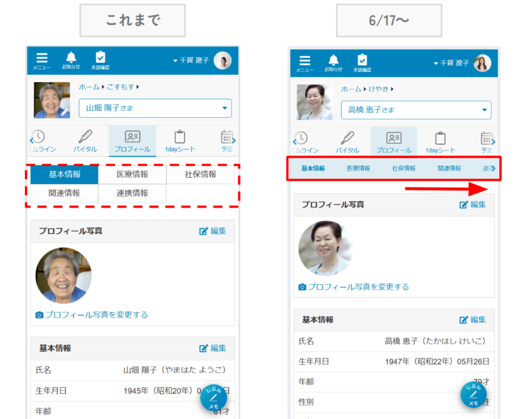
Task: Click 性別 row label in right screen
Action: tap(306, 402)
